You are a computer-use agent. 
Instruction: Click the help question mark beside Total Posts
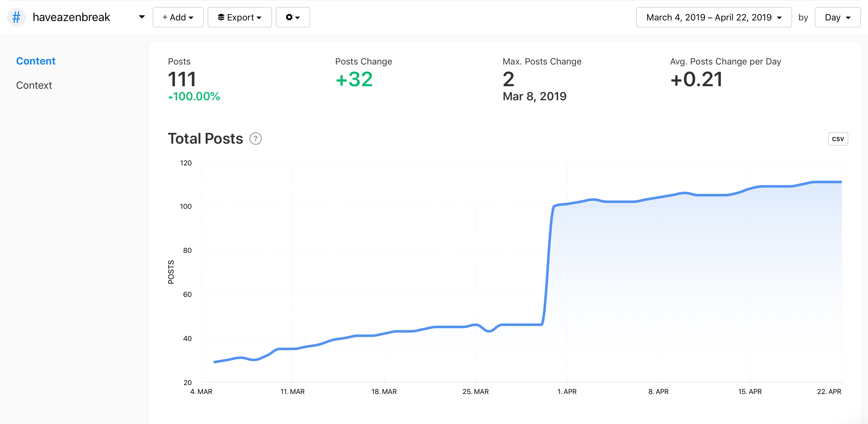click(255, 139)
